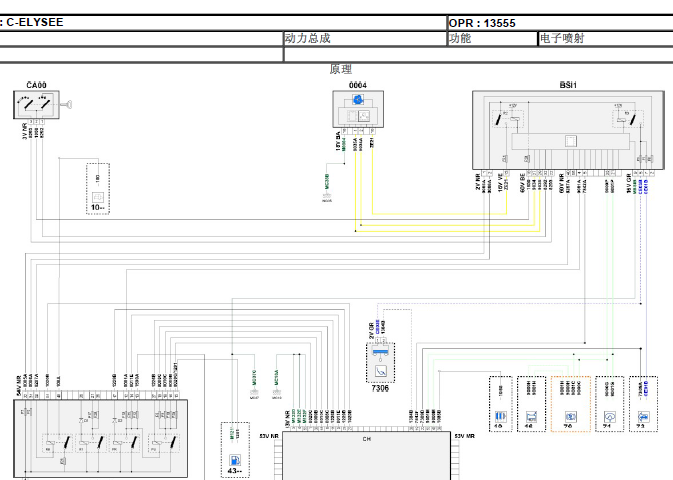Click the 原理 heading above the diagram
Image resolution: width=673 pixels, height=480 pixels.
341,69
